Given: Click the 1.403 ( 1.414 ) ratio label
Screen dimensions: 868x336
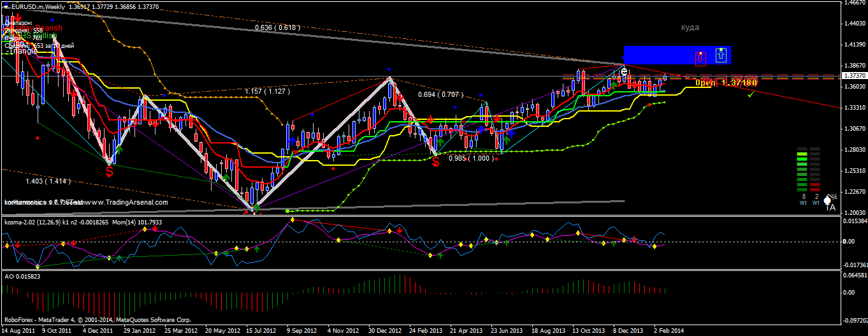Looking at the screenshot, I should (48, 182).
